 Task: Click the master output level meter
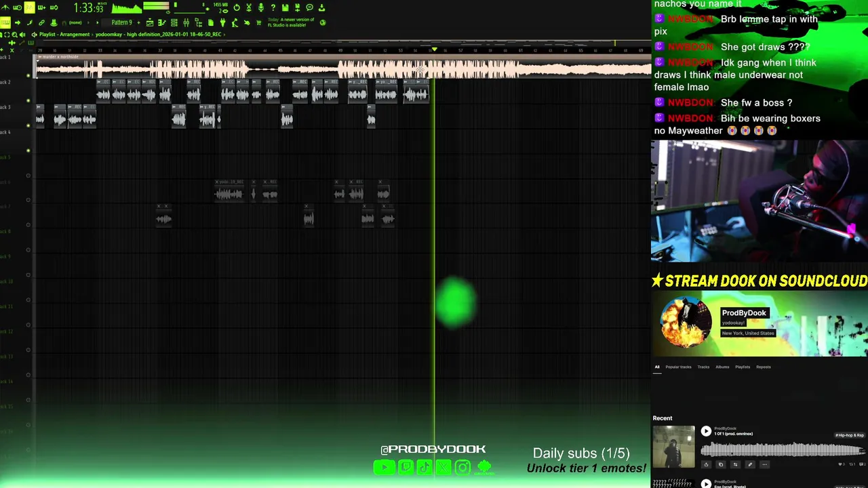tap(156, 6)
